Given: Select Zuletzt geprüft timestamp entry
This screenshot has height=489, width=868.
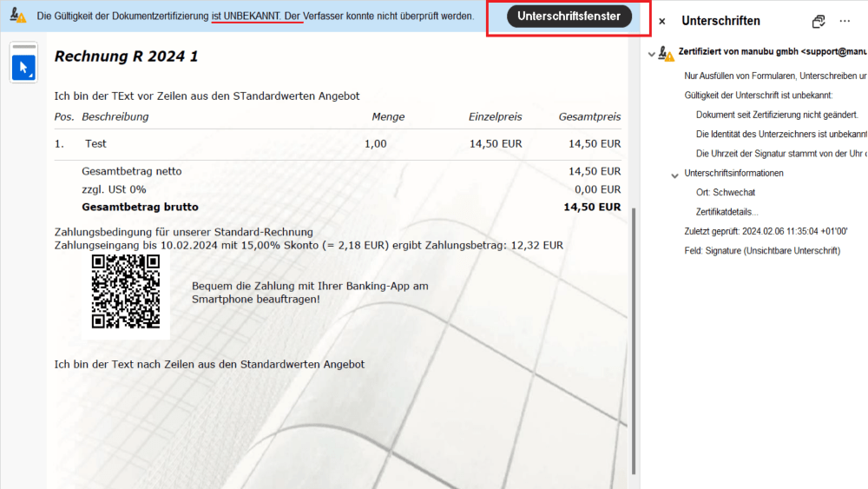Looking at the screenshot, I should pos(766,232).
